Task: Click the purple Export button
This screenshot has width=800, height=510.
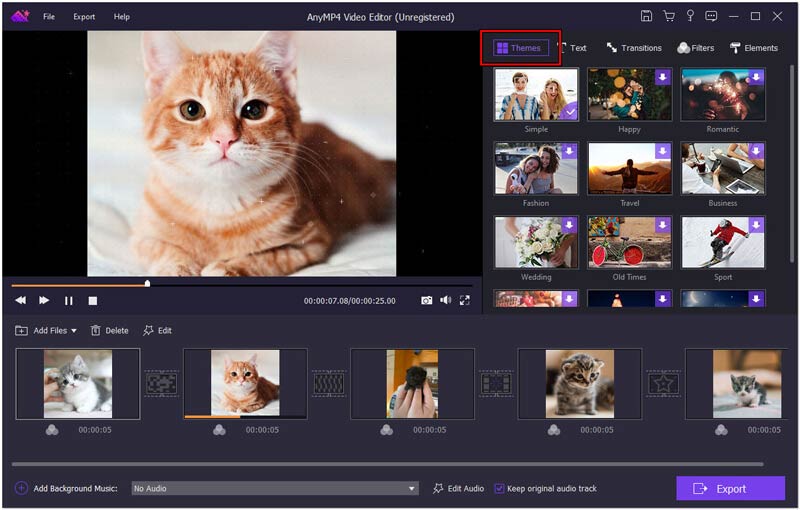Action: (730, 488)
